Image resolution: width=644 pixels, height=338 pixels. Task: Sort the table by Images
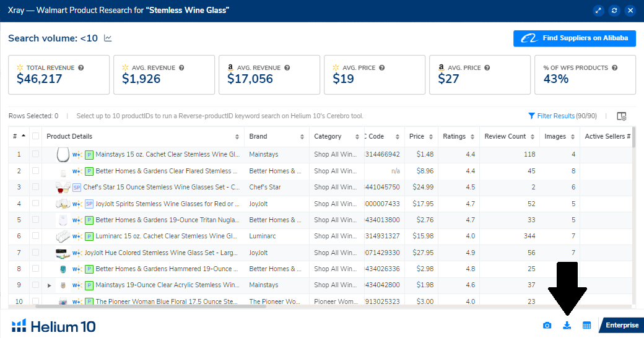coord(573,137)
